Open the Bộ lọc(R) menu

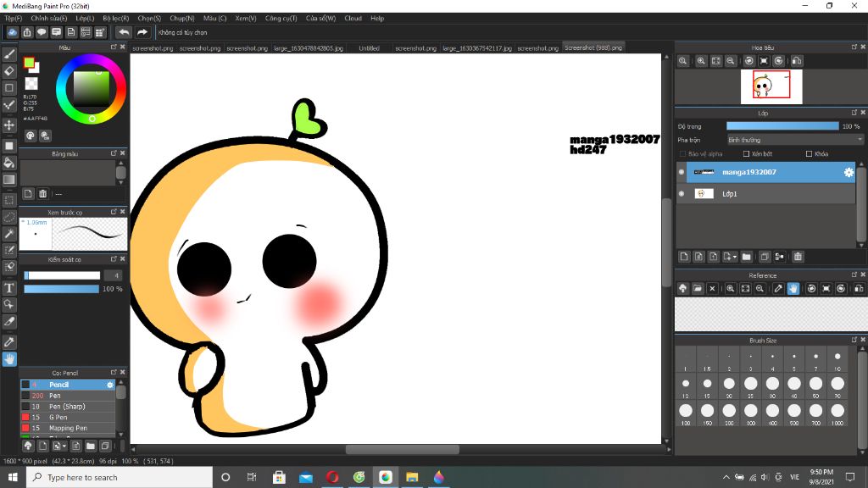[x=116, y=18]
